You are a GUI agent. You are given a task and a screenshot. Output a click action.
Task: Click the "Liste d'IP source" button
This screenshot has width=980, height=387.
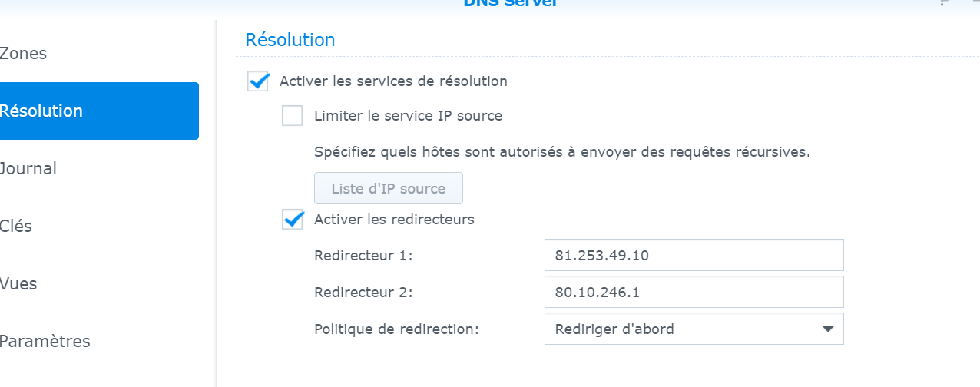[388, 188]
